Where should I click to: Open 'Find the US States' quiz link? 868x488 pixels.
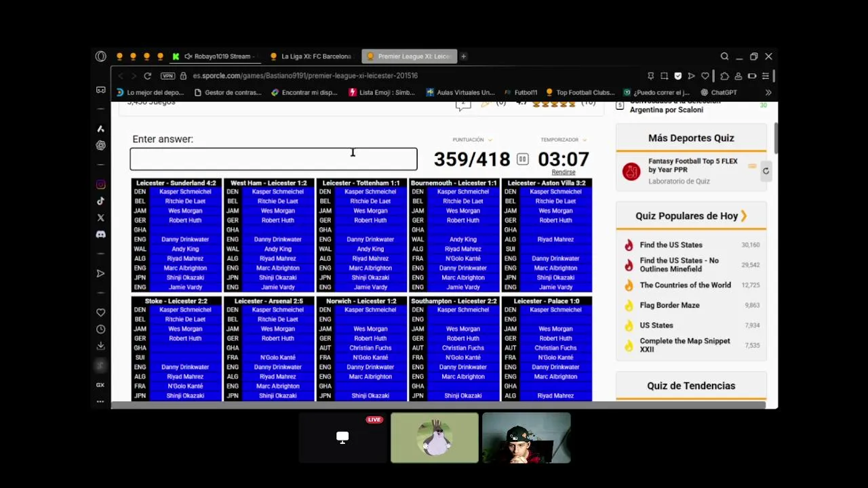coord(671,245)
